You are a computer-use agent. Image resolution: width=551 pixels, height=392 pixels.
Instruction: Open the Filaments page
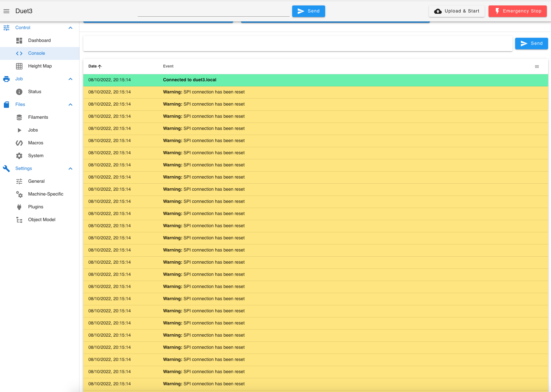pos(39,117)
